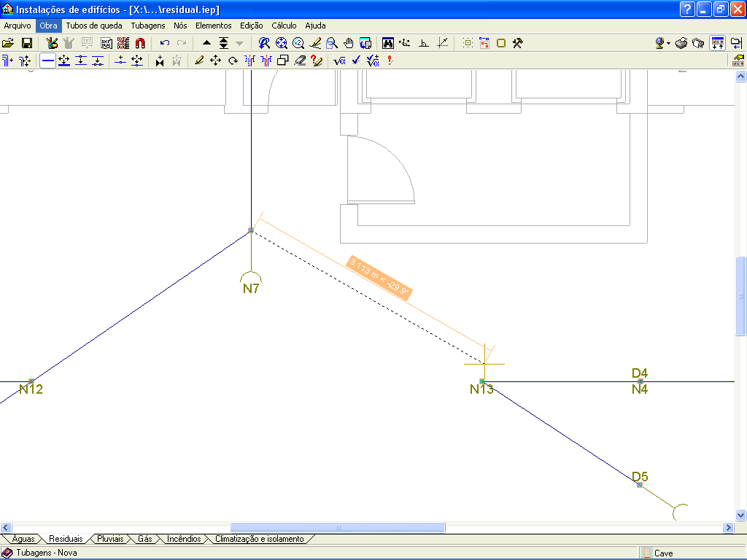This screenshot has height=560, width=747.
Task: Open the Edição menu
Action: (x=252, y=26)
